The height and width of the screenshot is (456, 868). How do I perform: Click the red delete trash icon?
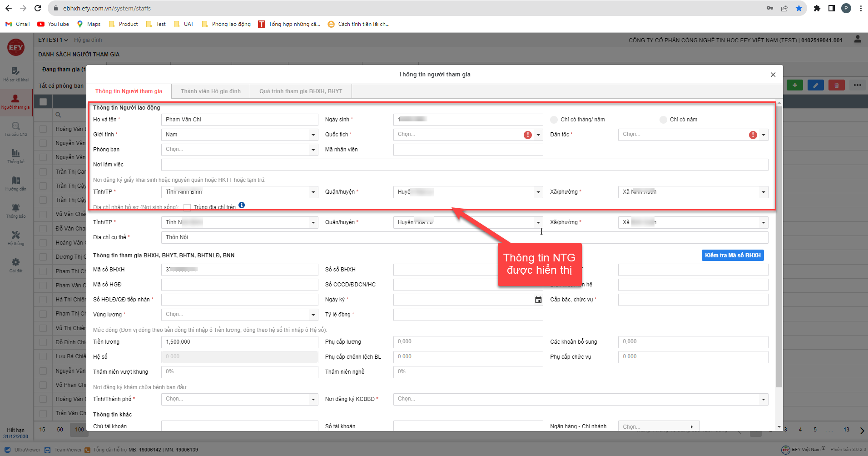pyautogui.click(x=836, y=85)
